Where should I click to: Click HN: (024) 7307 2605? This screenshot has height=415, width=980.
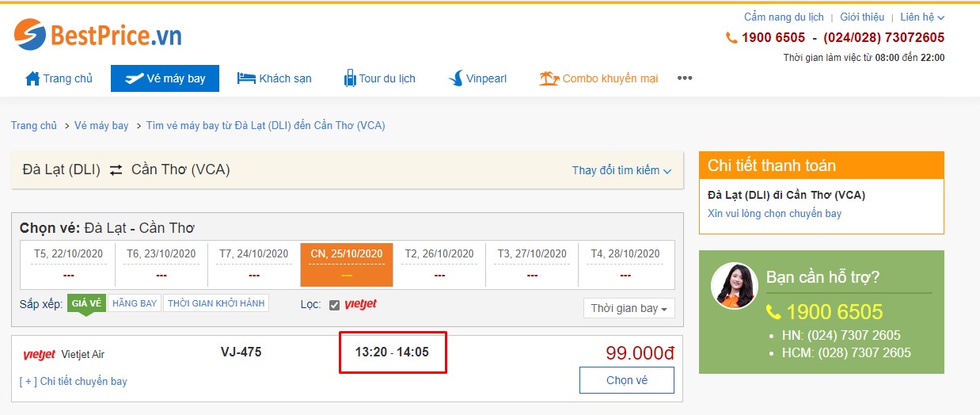pos(842,335)
